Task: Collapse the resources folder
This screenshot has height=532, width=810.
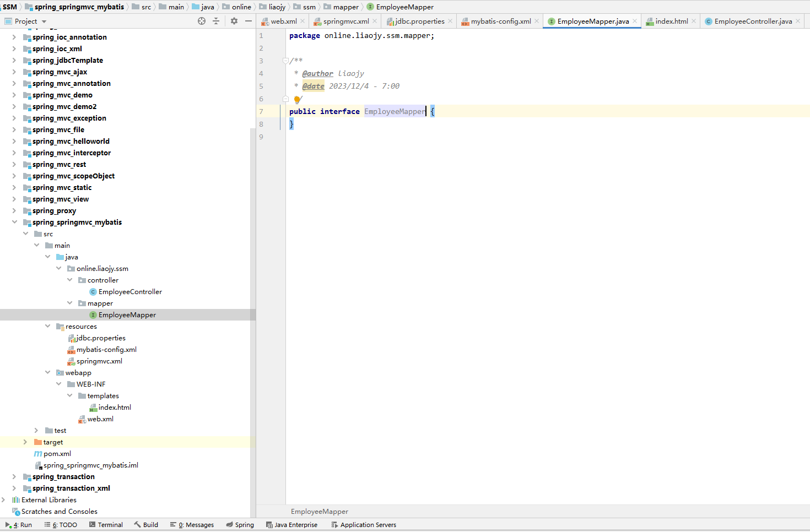Action: tap(48, 326)
